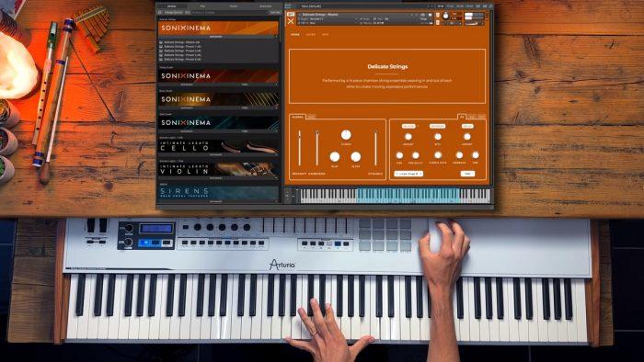This screenshot has width=644, height=362.
Task: Toggle the Delay effect button
Action: tap(467, 126)
